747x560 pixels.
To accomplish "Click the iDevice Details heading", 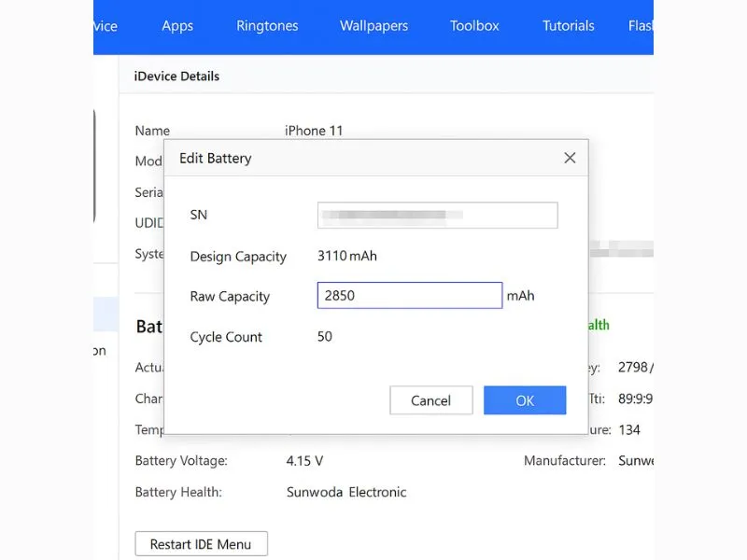I will click(176, 77).
